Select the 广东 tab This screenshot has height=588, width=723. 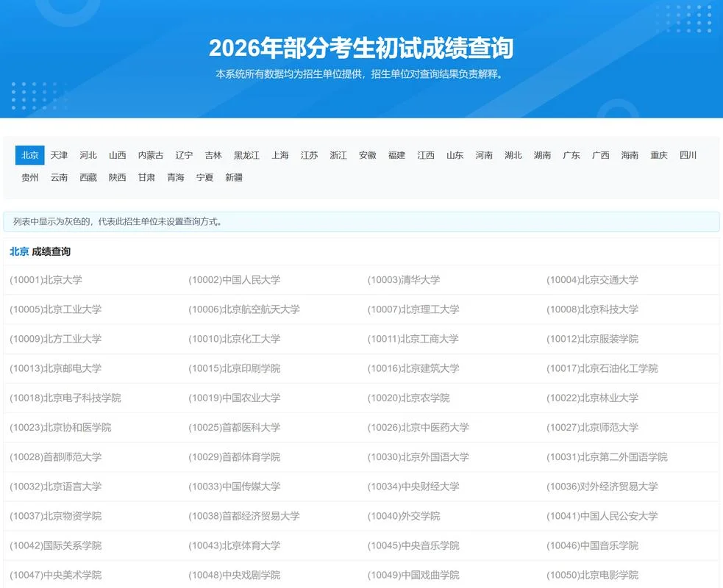click(571, 155)
